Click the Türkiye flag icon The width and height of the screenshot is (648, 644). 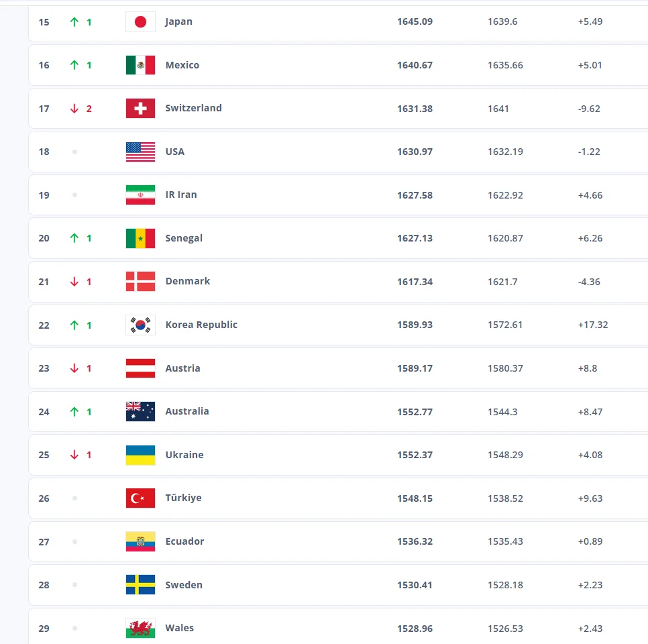(x=140, y=498)
